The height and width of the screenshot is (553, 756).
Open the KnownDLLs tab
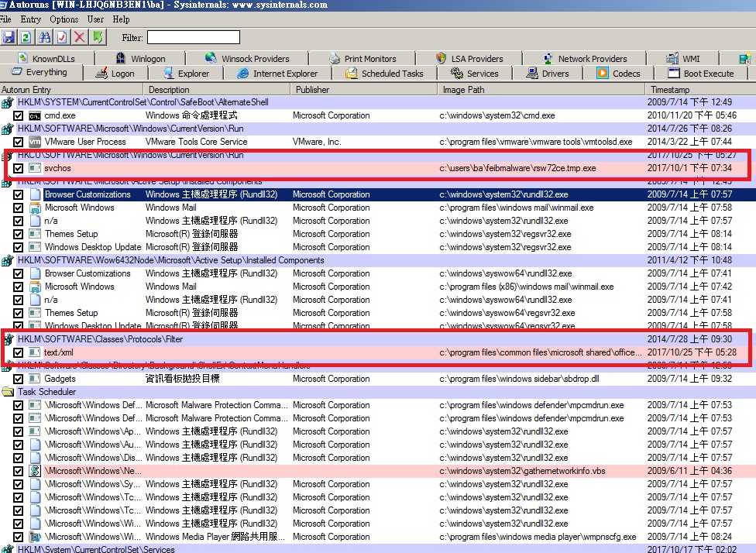point(46,58)
